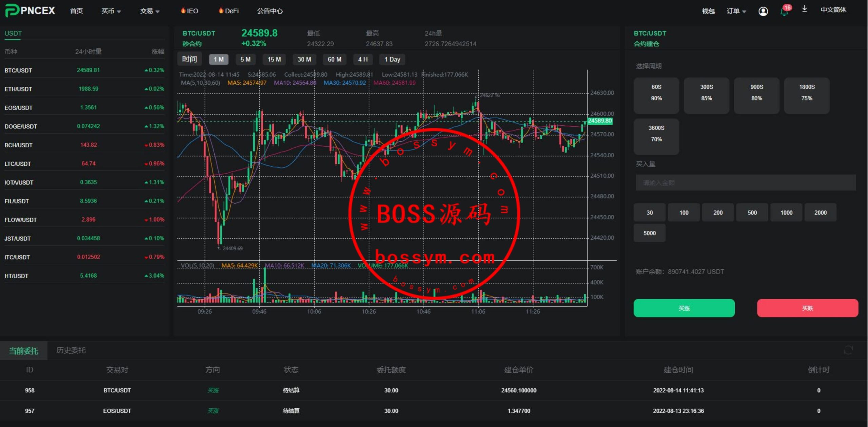
Task: Click the MA5: 24574.97 indicator label
Action: [x=247, y=83]
